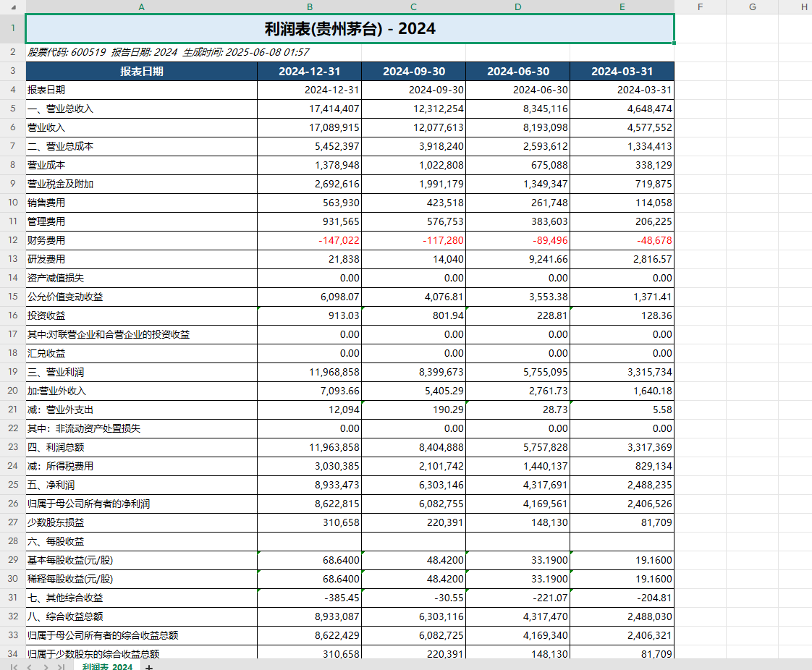
Task: Select column D header
Action: point(518,7)
